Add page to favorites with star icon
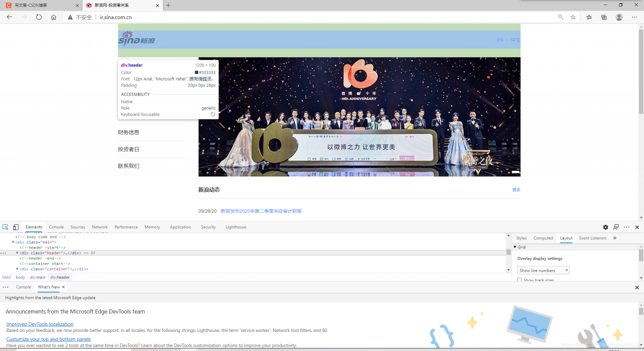The image size is (644, 351). (x=573, y=17)
